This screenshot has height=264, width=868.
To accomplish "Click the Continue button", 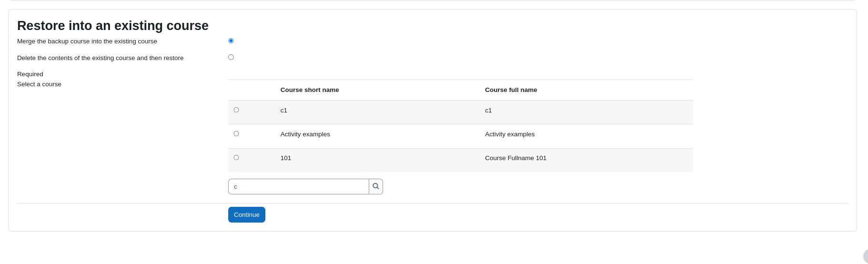I will [x=247, y=214].
